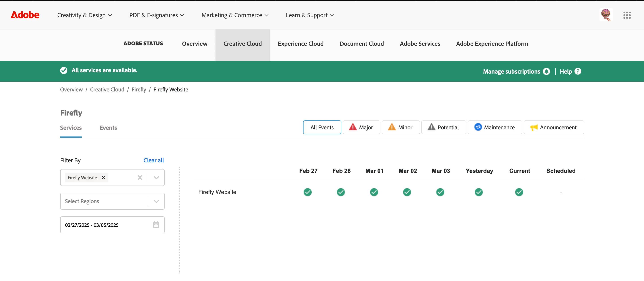Click Feb 27 status checkmark icon
The width and height of the screenshot is (644, 281).
pos(308,192)
